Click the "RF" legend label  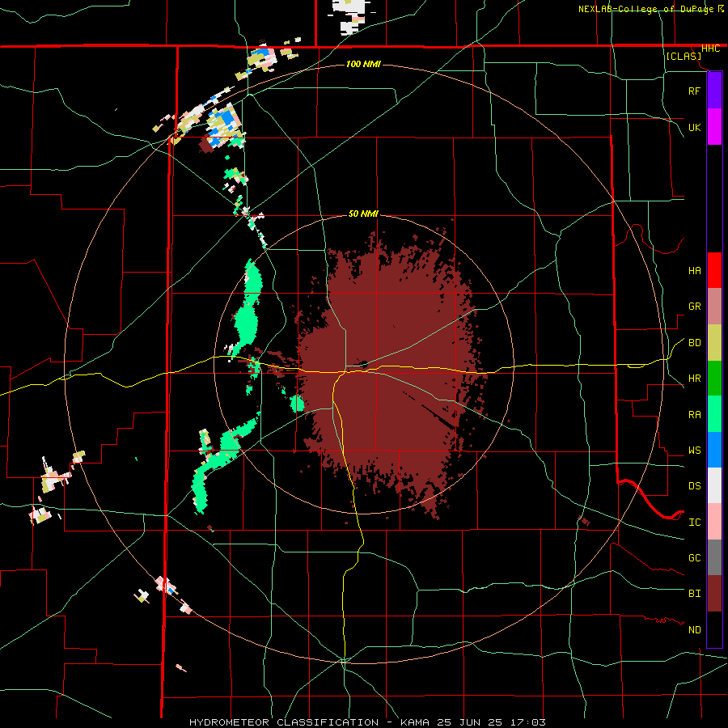[695, 91]
